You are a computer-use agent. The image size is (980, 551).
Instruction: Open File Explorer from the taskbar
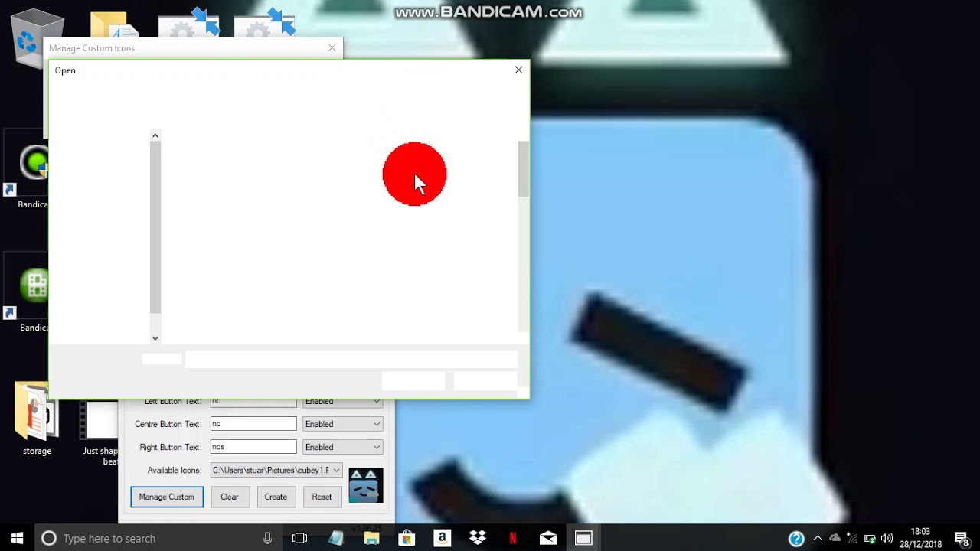coord(371,538)
